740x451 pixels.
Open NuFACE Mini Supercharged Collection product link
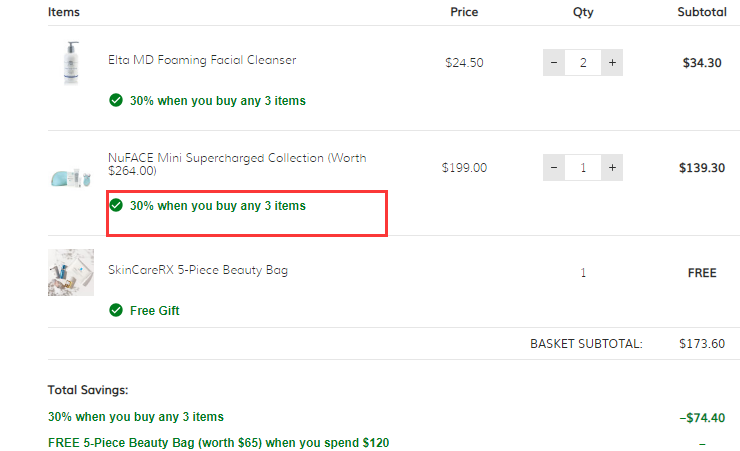237,164
